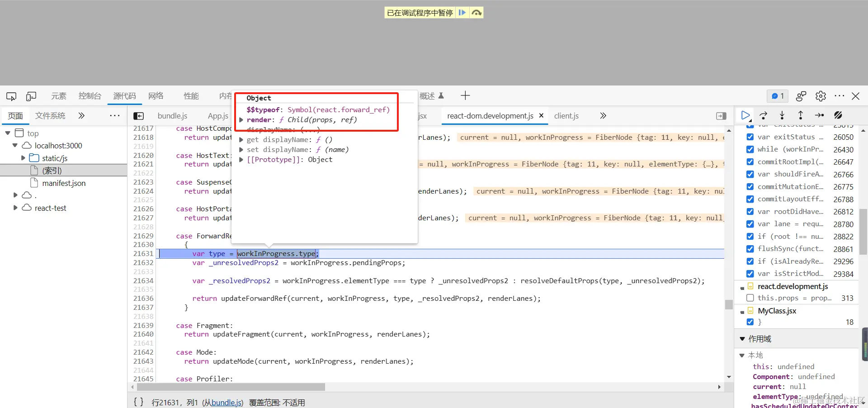Viewport: 868px width, 408px height.
Task: Step to the next statement
Action: [819, 115]
